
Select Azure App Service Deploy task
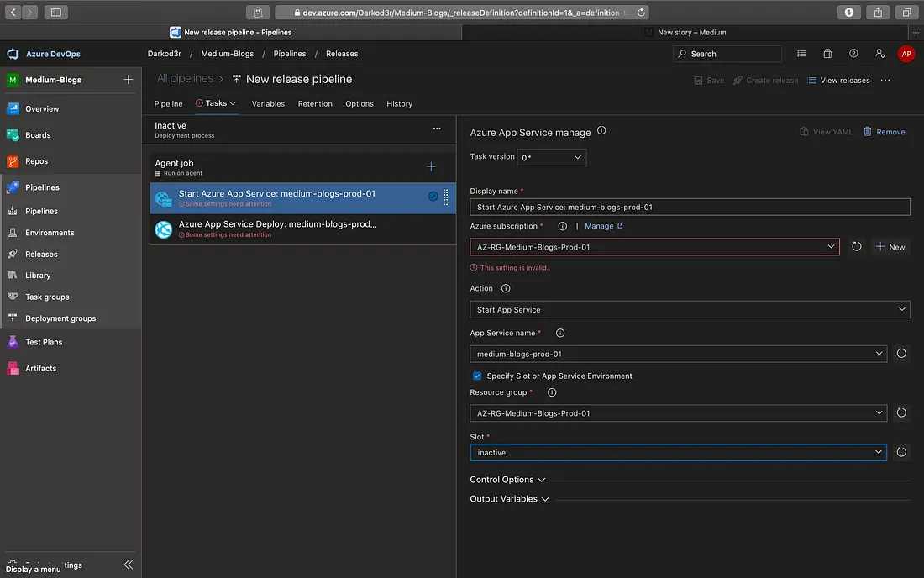(x=302, y=229)
